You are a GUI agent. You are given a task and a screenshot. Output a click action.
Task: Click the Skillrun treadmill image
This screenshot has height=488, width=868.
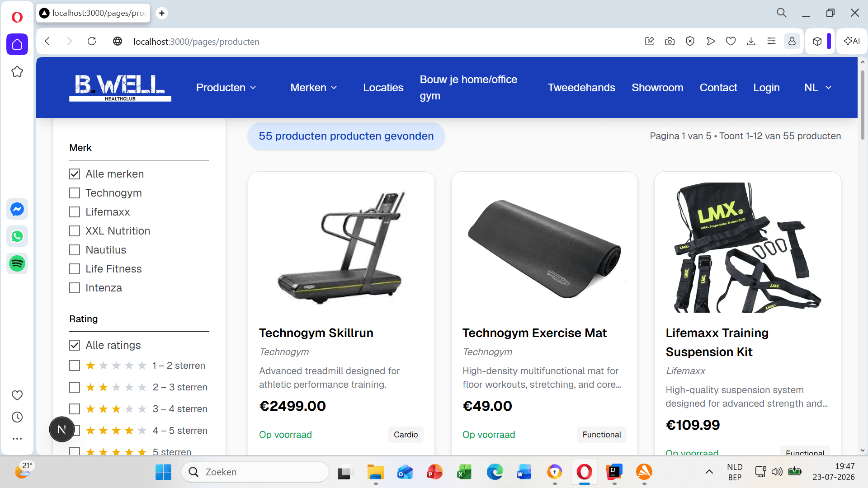point(341,248)
